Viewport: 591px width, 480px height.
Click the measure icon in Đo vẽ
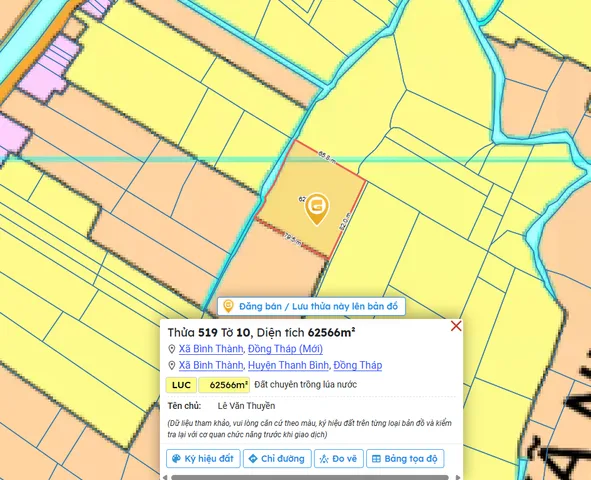click(x=324, y=459)
